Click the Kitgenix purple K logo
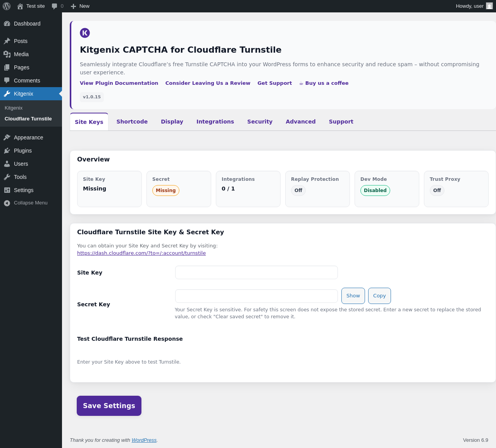496x448 pixels. pyautogui.click(x=85, y=33)
